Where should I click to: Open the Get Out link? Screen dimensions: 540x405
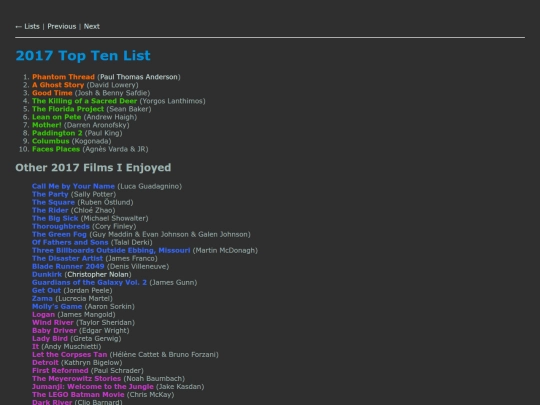pos(46,290)
